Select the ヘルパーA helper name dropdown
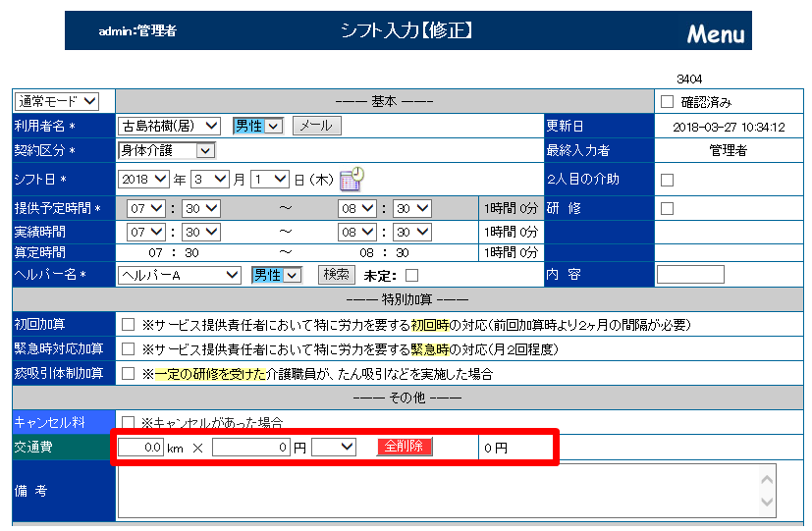The image size is (812, 531). click(179, 275)
